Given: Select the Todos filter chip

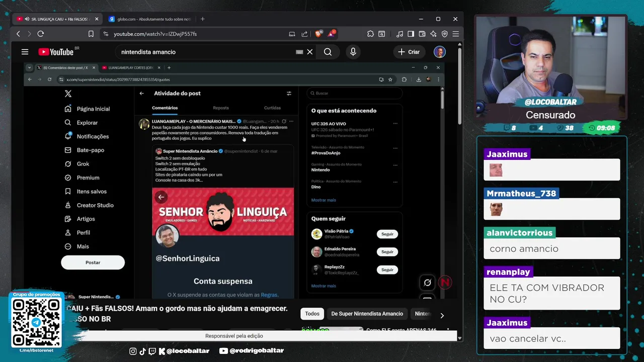Looking at the screenshot, I should point(312,314).
